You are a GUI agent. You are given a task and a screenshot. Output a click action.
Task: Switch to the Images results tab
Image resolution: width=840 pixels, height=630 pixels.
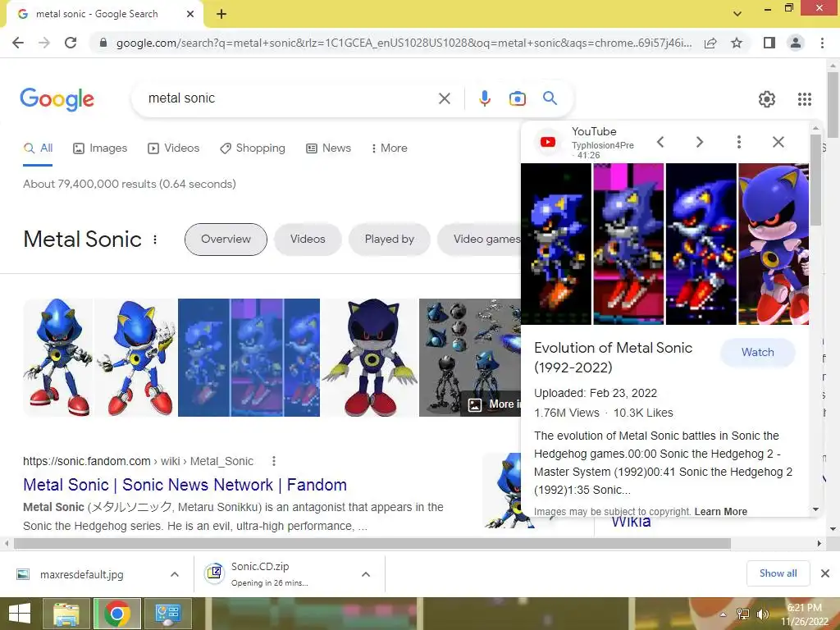[x=100, y=148]
